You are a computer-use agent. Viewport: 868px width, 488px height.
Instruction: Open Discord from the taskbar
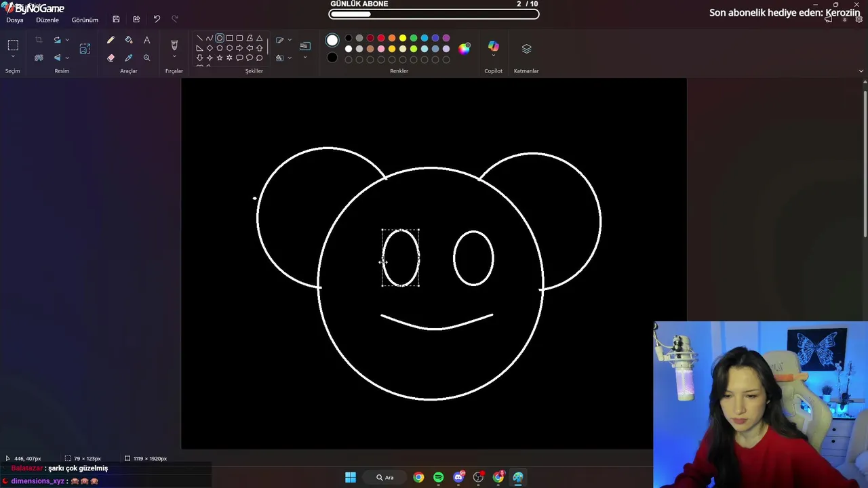tap(458, 477)
